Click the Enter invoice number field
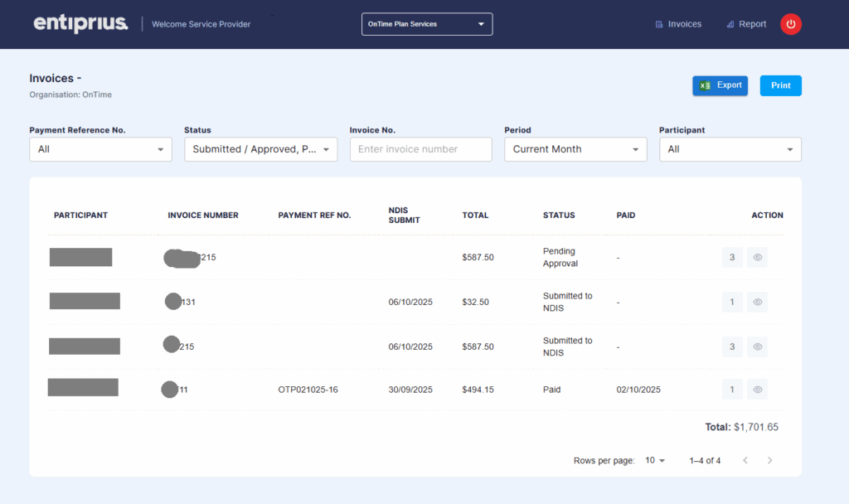The height and width of the screenshot is (504, 849). [x=420, y=149]
